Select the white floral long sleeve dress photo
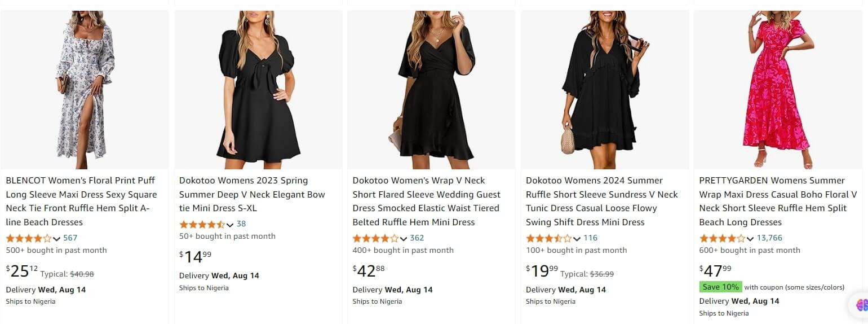The width and height of the screenshot is (868, 324). click(x=85, y=90)
